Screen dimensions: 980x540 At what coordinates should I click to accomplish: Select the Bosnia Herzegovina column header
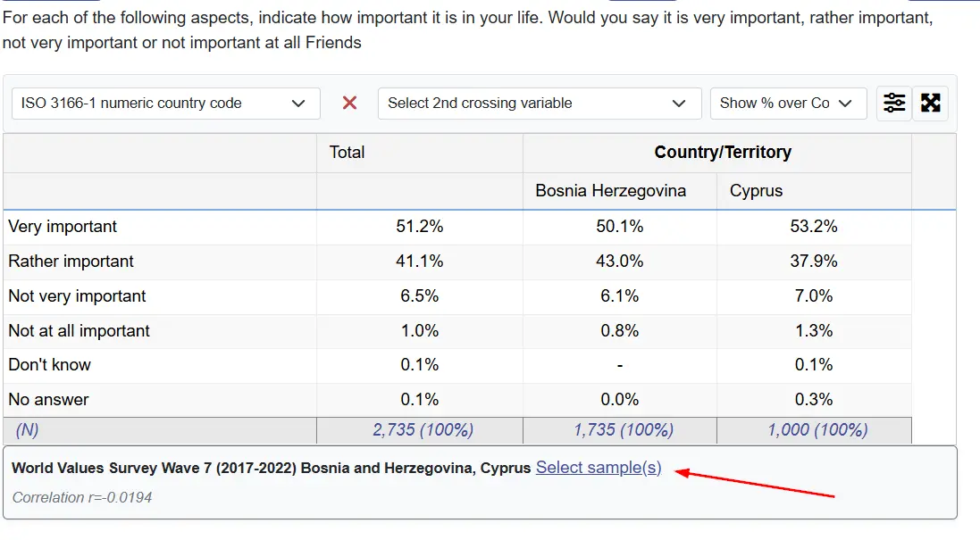tap(610, 191)
